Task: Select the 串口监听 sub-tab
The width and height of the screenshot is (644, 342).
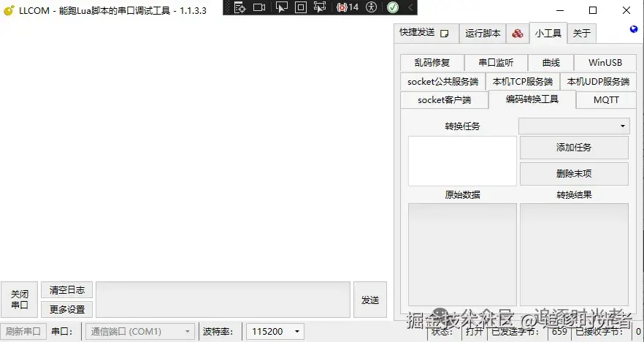Action: click(x=497, y=63)
